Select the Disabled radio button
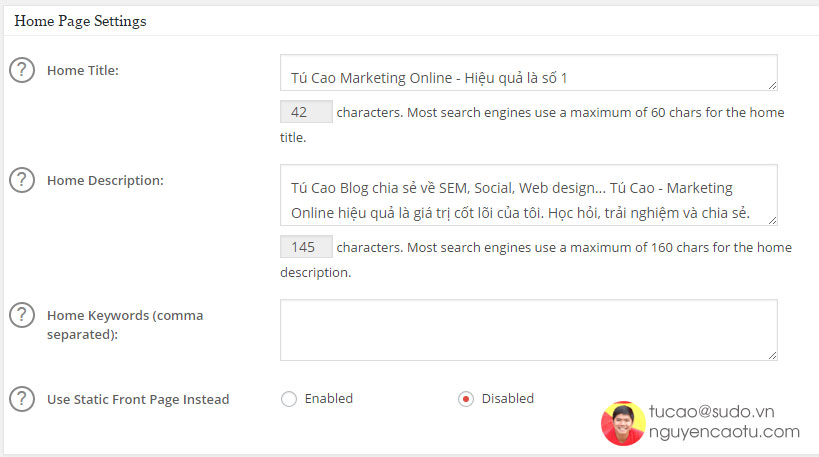 (x=466, y=399)
